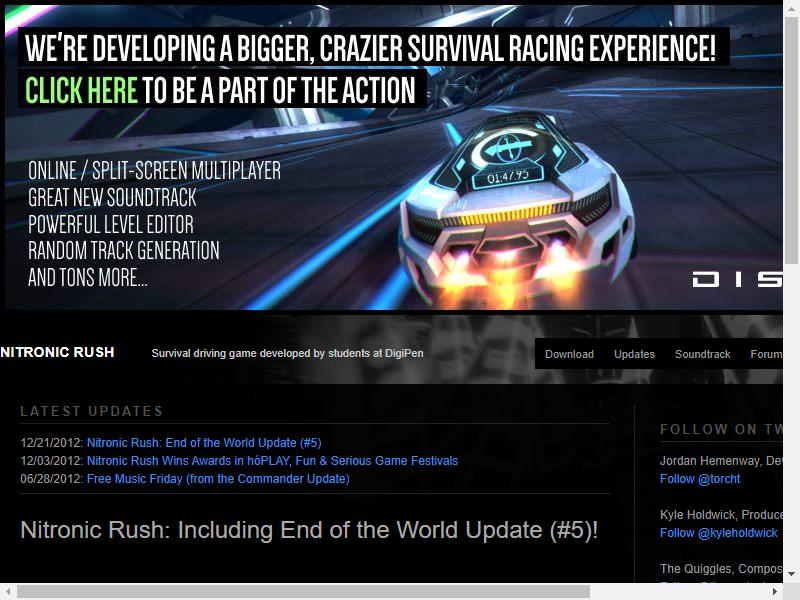Open the Download nav item
800x600 pixels.
(569, 354)
